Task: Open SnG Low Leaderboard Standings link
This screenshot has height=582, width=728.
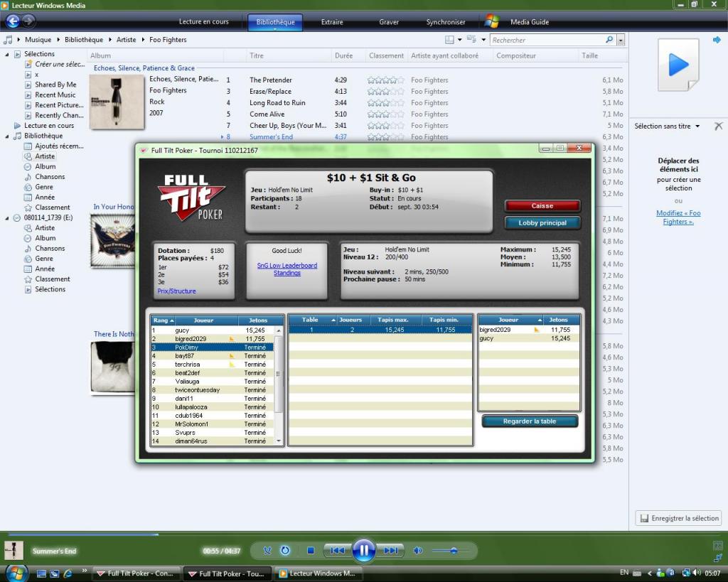Action: coord(287,269)
